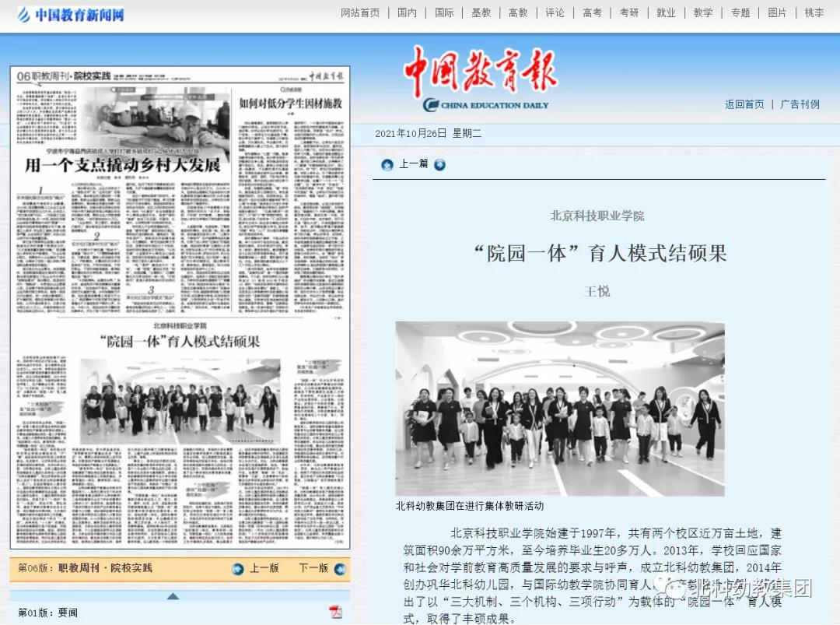Select the 第01版：要闻 edition entry
Screen dimensions: 840x625
[x=48, y=613]
